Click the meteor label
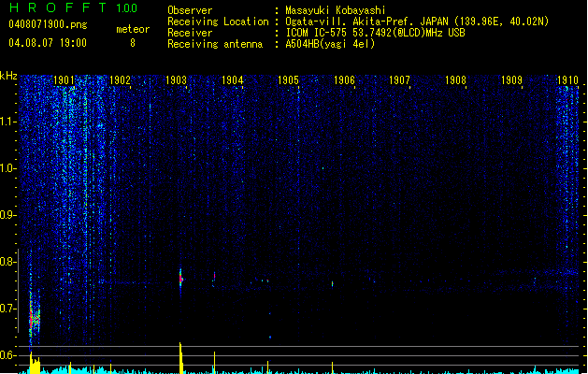The width and height of the screenshot is (588, 374). (x=133, y=29)
